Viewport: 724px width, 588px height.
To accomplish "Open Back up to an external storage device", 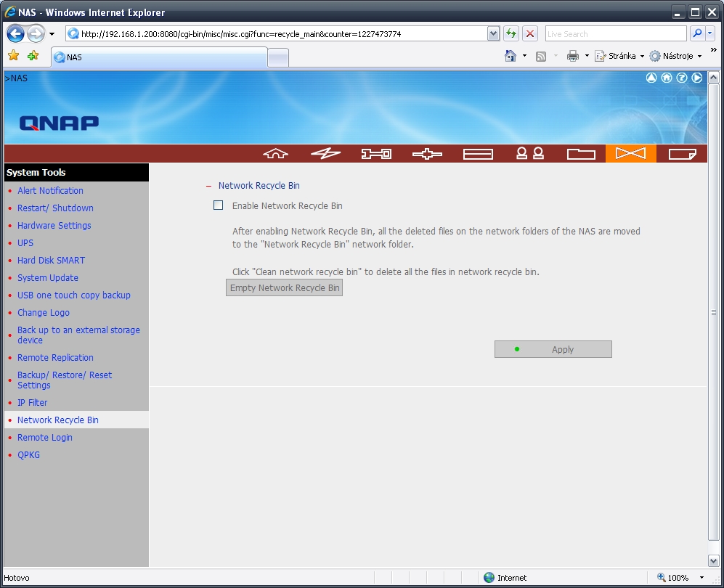I will pyautogui.click(x=78, y=335).
